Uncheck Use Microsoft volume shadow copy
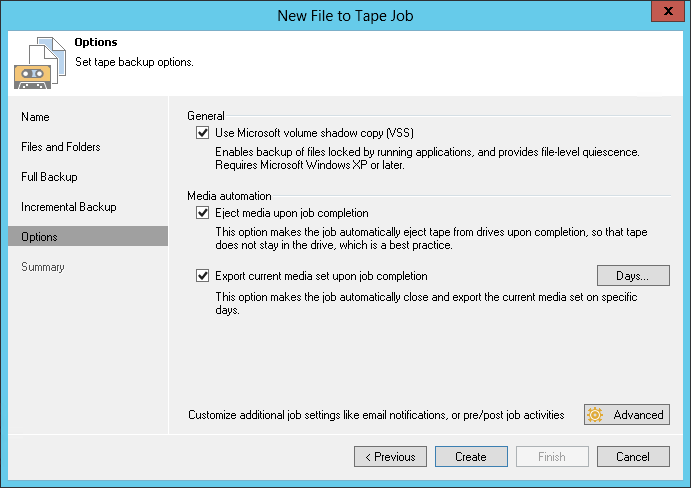 click(x=203, y=133)
